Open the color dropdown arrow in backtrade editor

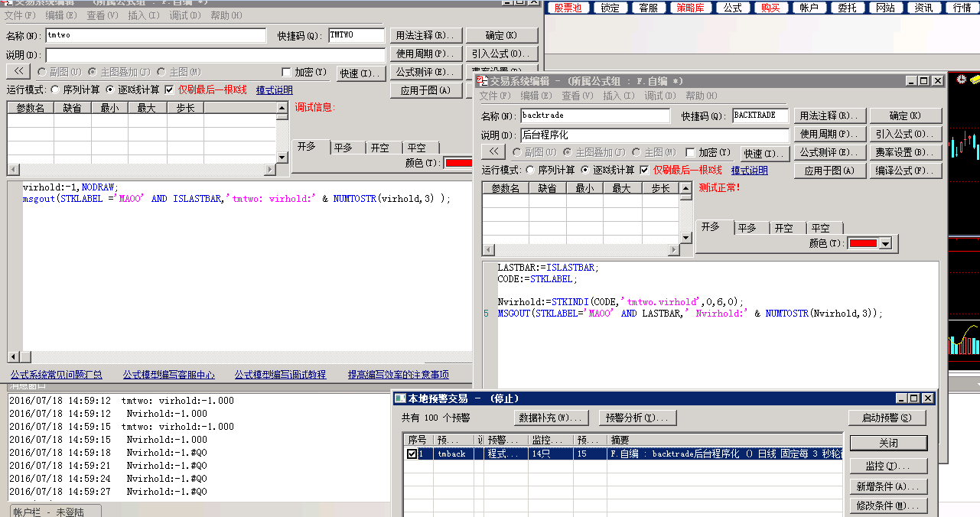[x=886, y=244]
